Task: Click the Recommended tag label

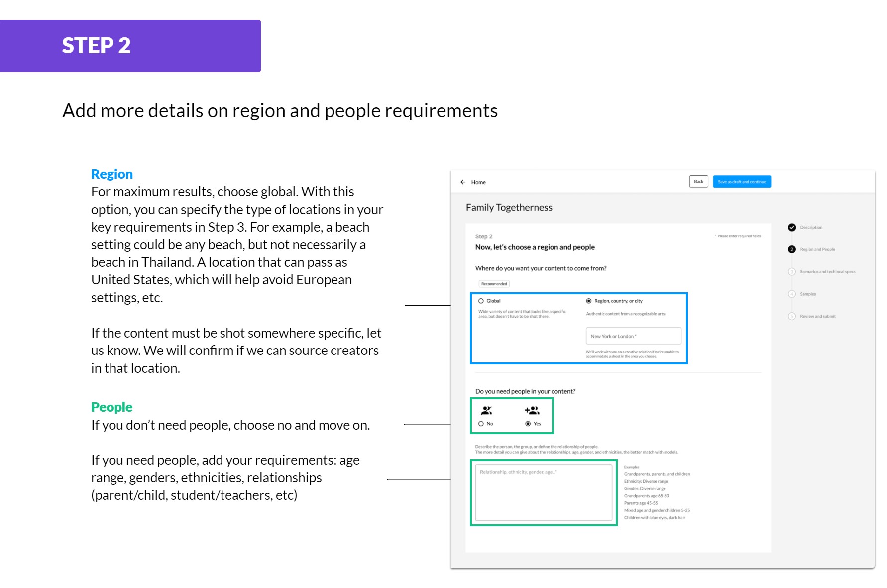Action: [x=494, y=284]
